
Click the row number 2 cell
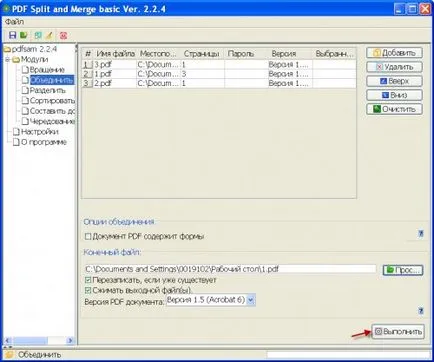pyautogui.click(x=87, y=74)
